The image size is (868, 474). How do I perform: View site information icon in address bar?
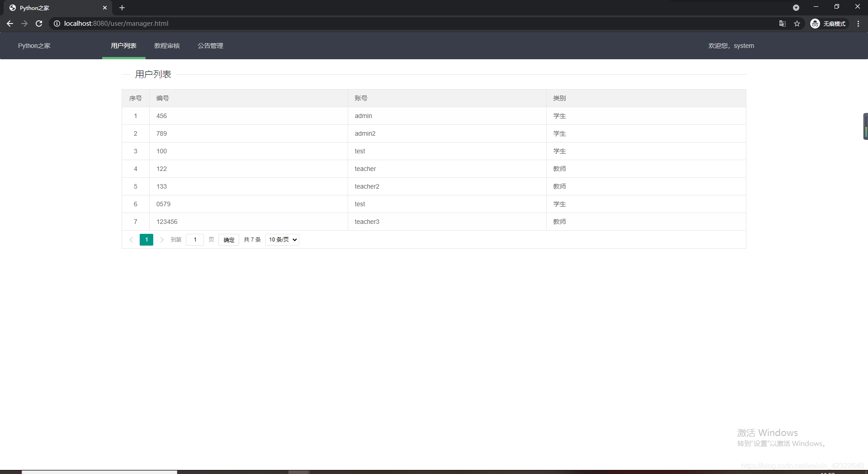(57, 24)
